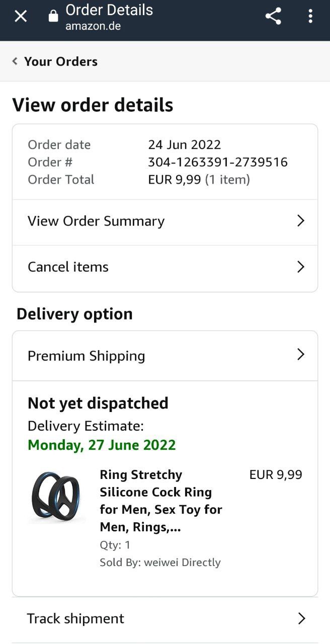Tap the order number 304-1263391-2739516
Image resolution: width=330 pixels, height=644 pixels.
(x=218, y=162)
